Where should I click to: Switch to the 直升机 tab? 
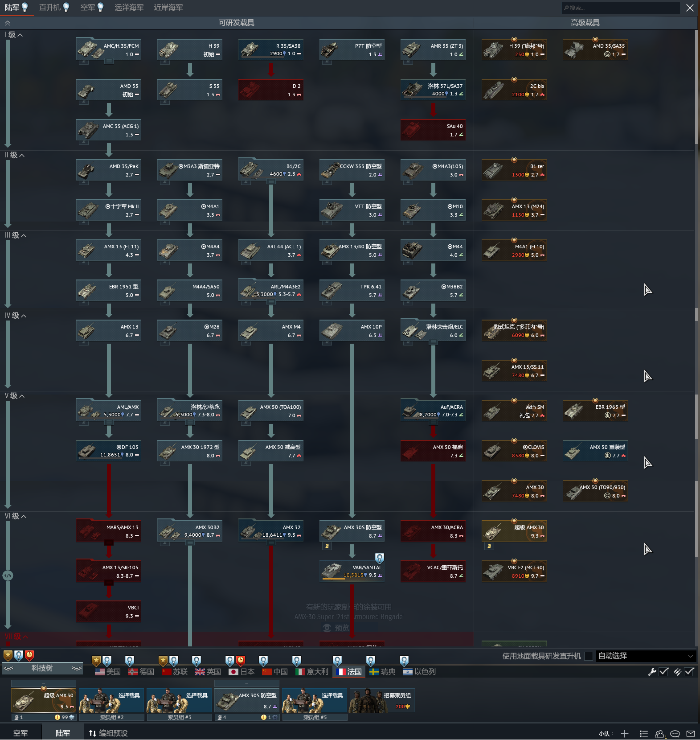point(54,8)
